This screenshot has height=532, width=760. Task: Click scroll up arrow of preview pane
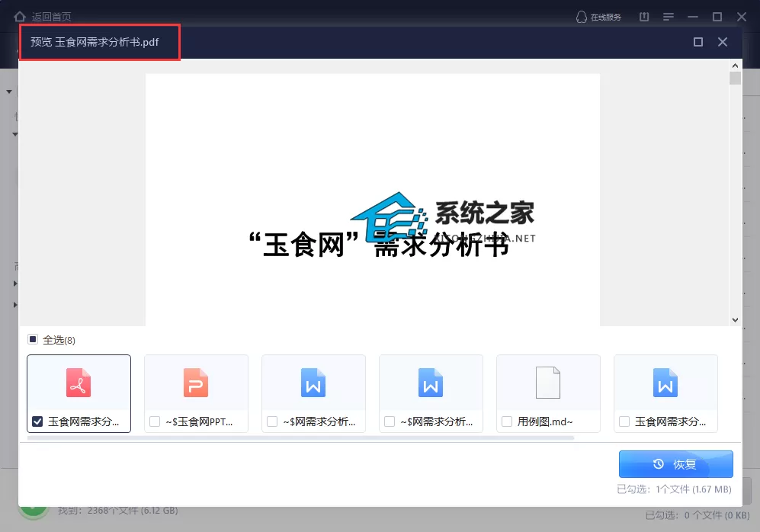pos(735,66)
